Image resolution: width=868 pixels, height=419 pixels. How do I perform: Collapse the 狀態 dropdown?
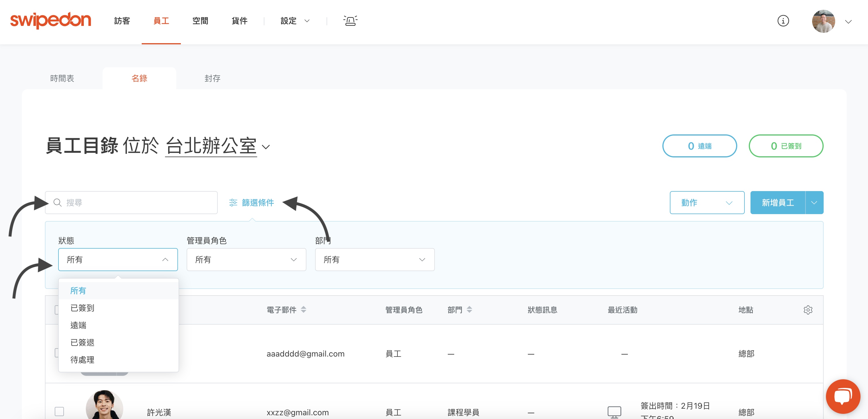(118, 259)
